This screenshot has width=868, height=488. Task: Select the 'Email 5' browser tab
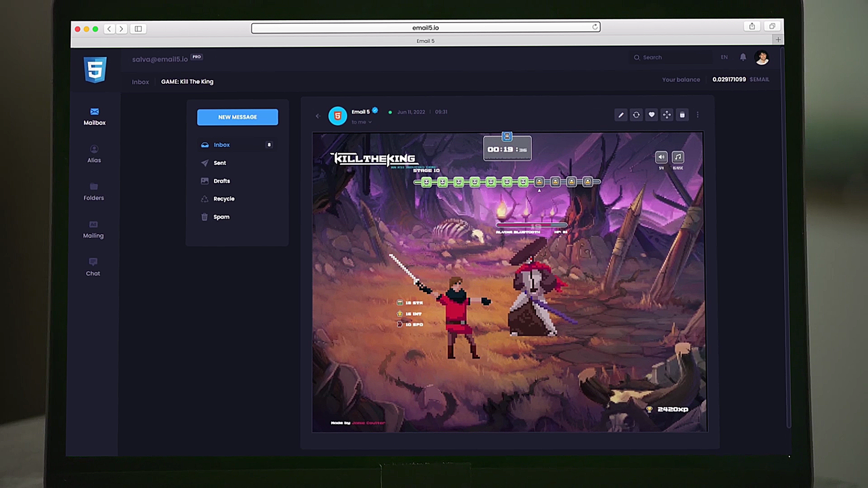425,41
